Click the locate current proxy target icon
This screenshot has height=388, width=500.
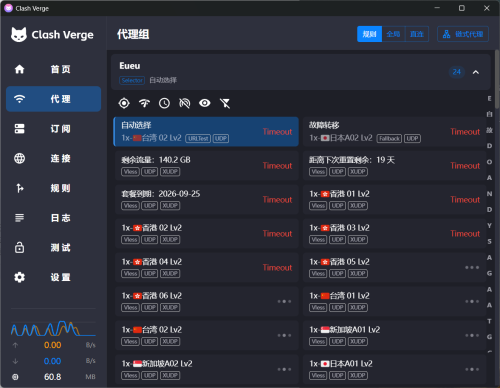[124, 103]
